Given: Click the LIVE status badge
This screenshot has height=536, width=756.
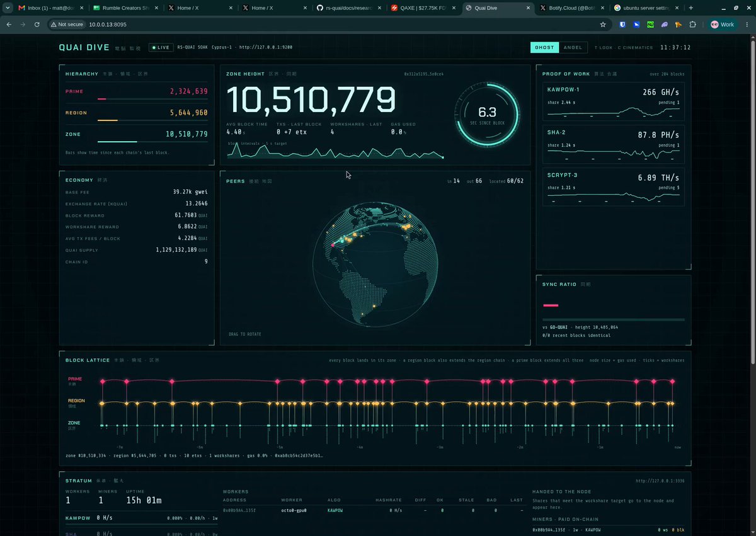Looking at the screenshot, I should (x=161, y=47).
